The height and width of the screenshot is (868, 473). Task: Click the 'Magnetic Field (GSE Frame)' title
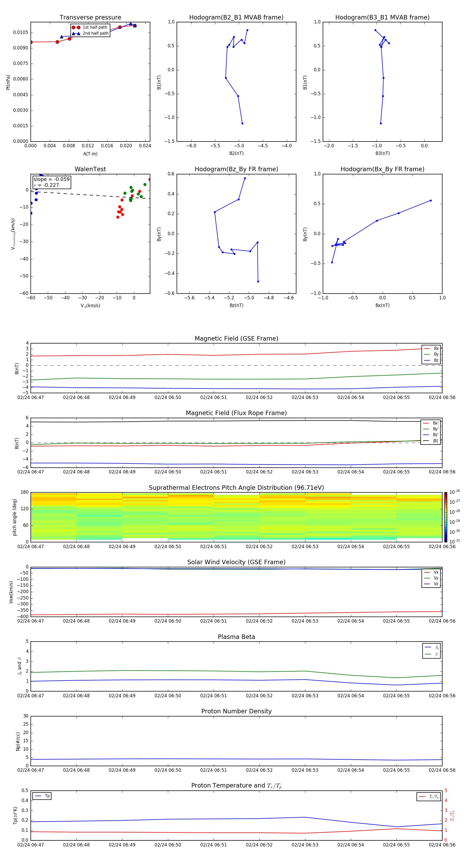[x=236, y=339]
